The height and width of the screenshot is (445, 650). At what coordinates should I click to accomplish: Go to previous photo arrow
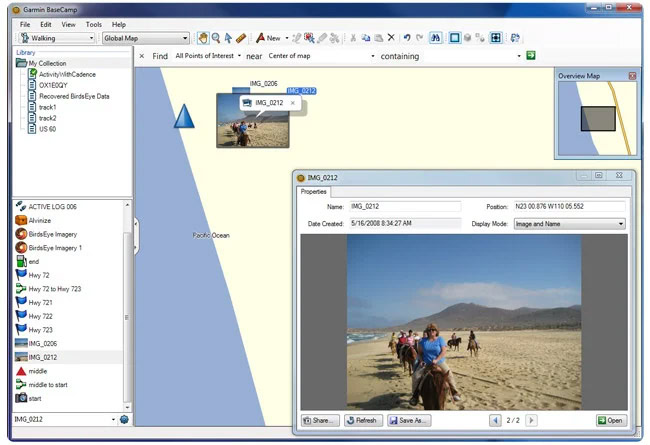click(495, 421)
